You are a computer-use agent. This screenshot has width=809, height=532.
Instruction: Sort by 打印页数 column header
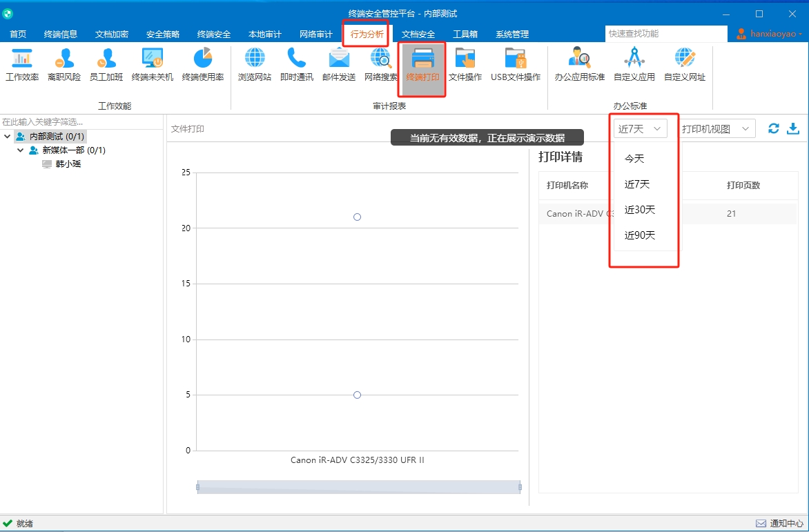pos(743,185)
